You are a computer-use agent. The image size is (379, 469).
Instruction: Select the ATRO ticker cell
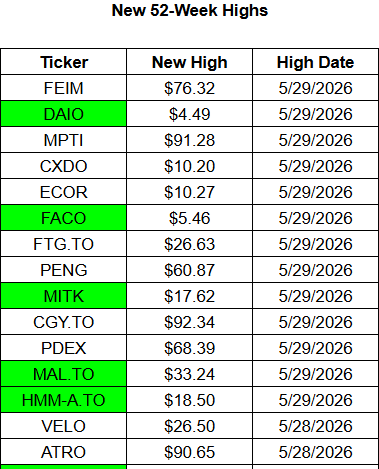(x=64, y=452)
